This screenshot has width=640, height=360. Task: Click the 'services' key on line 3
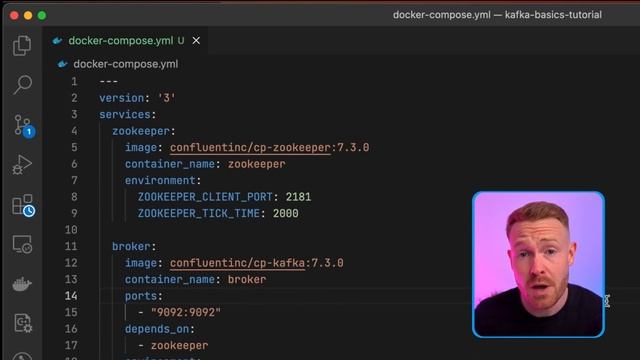point(125,115)
